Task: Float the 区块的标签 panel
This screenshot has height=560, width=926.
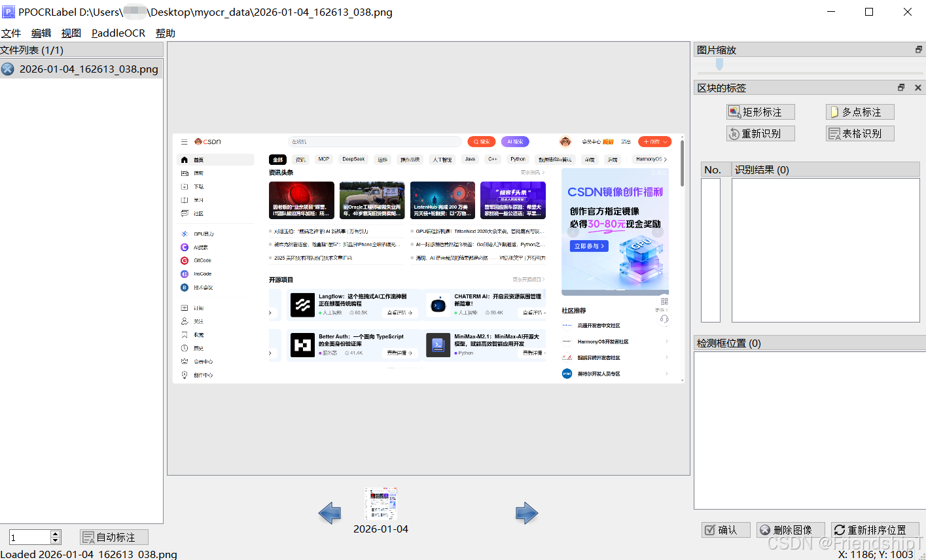Action: point(901,88)
